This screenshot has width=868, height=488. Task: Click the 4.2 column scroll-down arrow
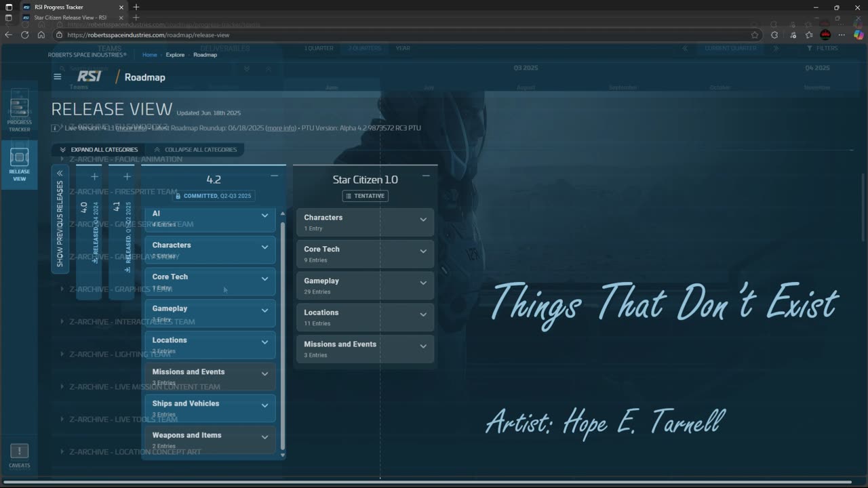point(283,455)
